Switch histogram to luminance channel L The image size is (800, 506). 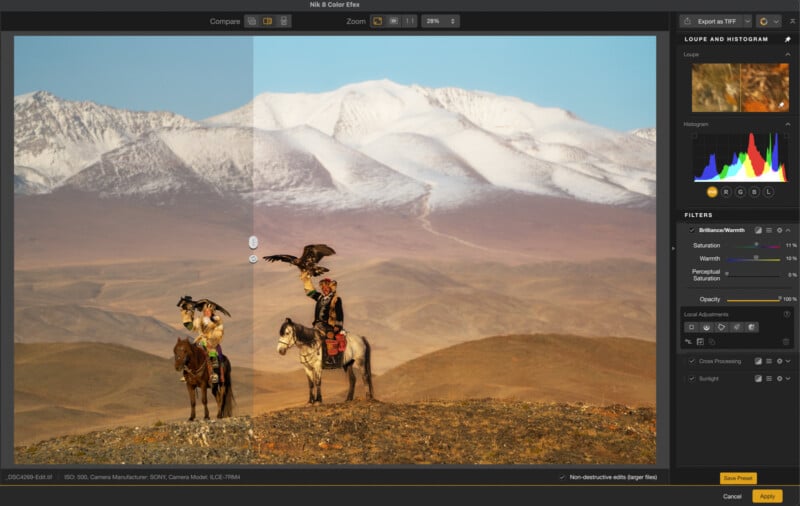click(769, 191)
